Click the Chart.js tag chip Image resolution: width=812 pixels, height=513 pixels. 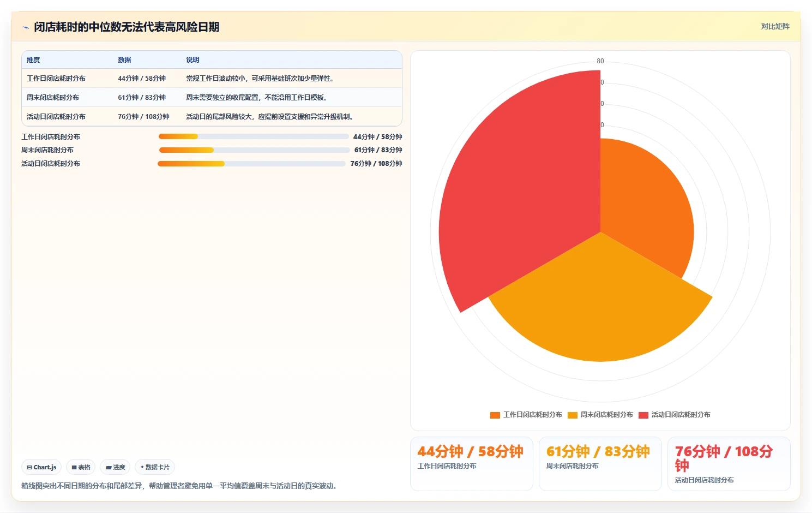click(41, 467)
